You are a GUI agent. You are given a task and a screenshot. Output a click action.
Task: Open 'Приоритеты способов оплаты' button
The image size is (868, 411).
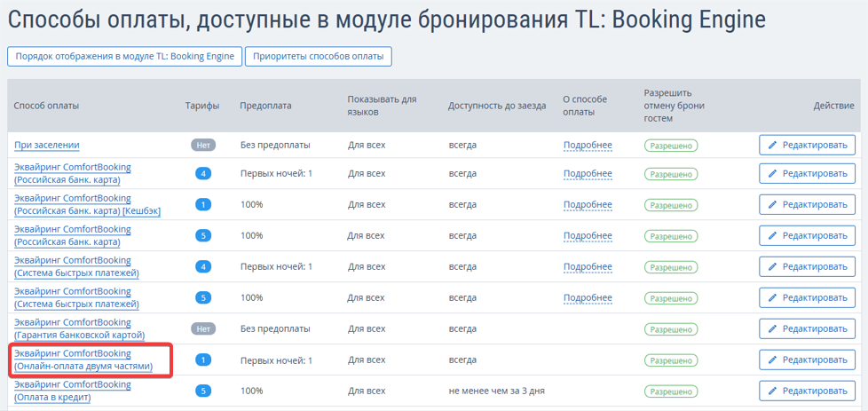319,57
